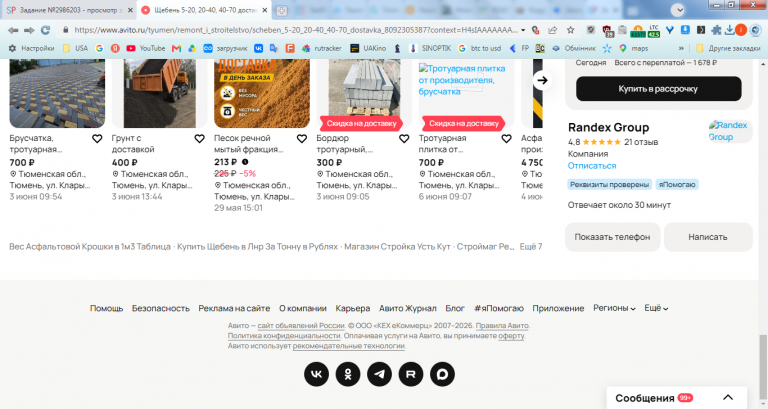
Task: Favorite the Брусчатка, тротуарная listing with heart
Action: point(97,139)
